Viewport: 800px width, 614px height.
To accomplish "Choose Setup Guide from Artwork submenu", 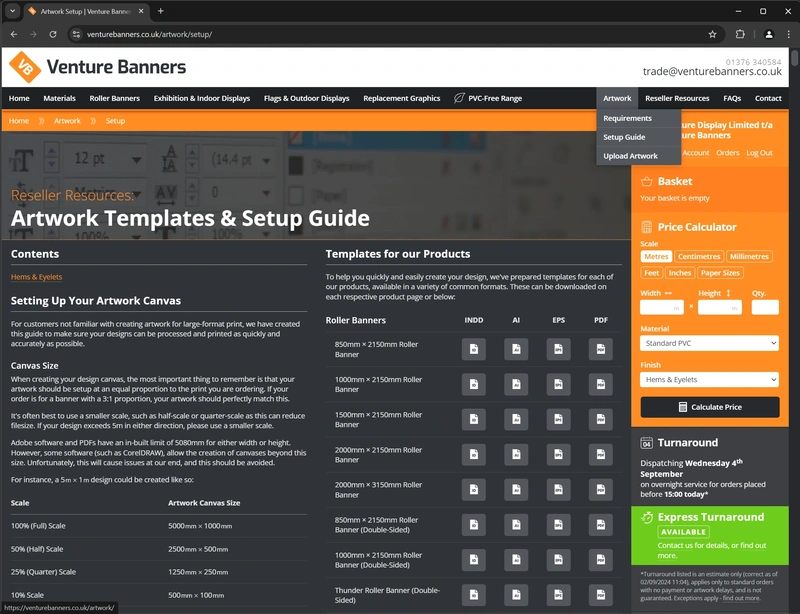I will (x=624, y=137).
